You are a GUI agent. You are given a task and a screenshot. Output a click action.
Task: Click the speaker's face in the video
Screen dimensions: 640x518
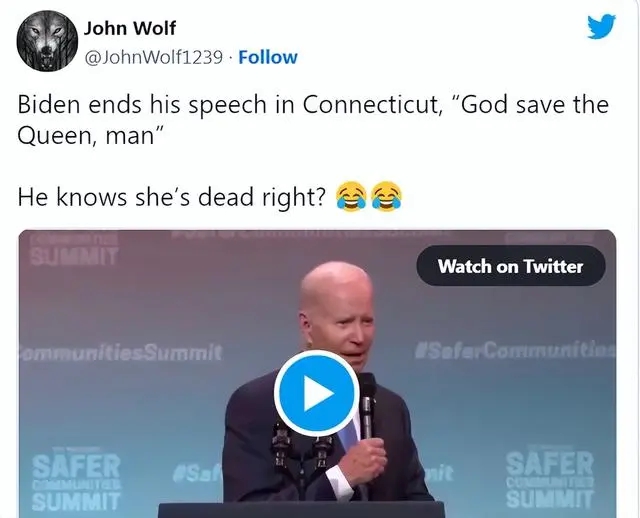(339, 316)
